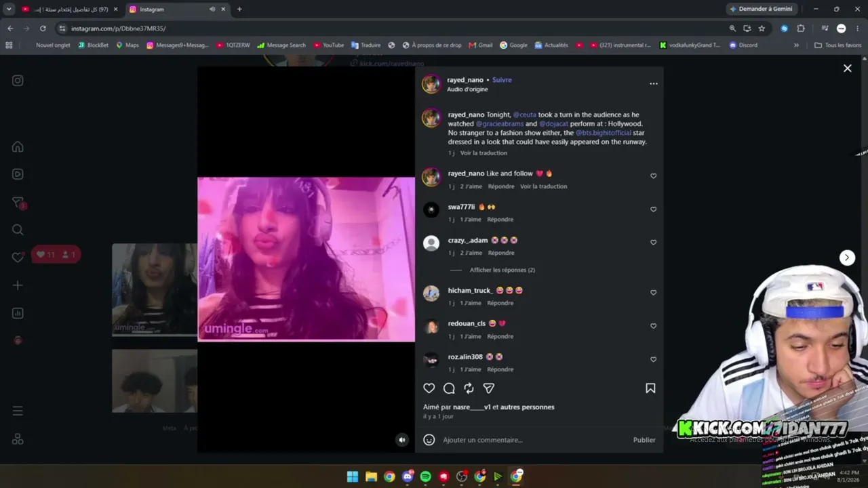Close the post viewer with the X
Image resolution: width=868 pixels, height=488 pixels.
848,68
